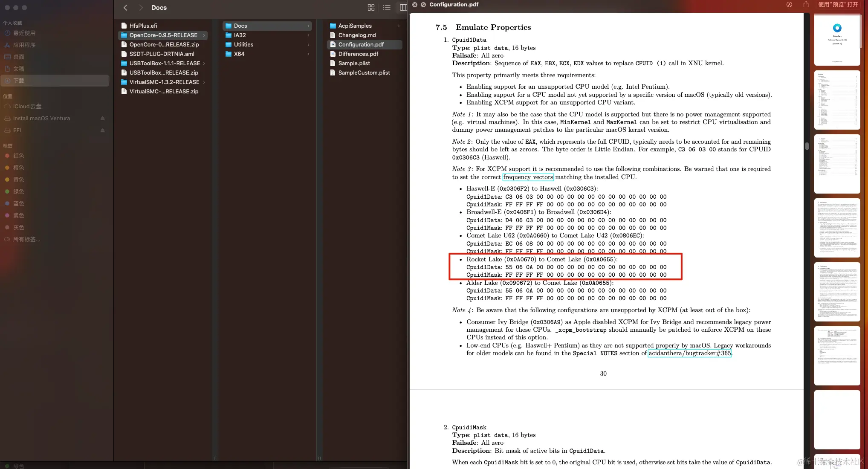Screen dimensions: 868x469
Task: Expand the OpenCore-0.9.5-RELEASE folder chevron
Action: (204, 35)
